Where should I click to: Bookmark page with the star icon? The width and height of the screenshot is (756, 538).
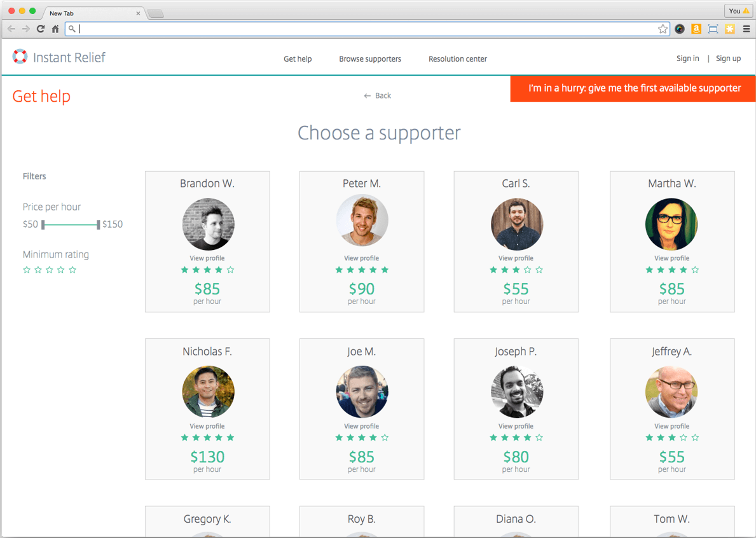(663, 29)
